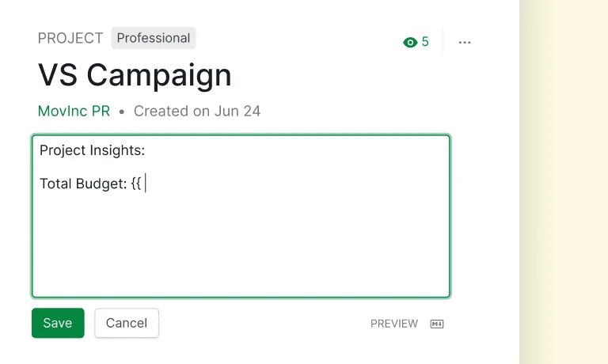
Task: Cancel editing the description
Action: [x=127, y=323]
